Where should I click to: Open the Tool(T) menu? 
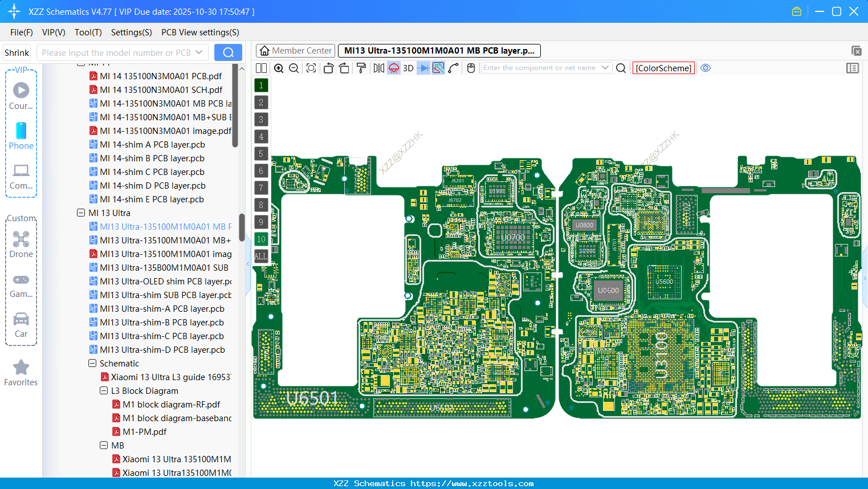point(88,32)
